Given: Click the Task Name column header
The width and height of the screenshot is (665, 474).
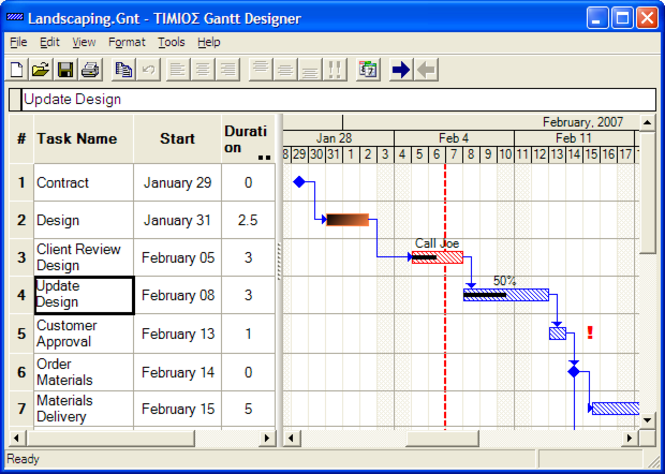Looking at the screenshot, I should [x=77, y=139].
